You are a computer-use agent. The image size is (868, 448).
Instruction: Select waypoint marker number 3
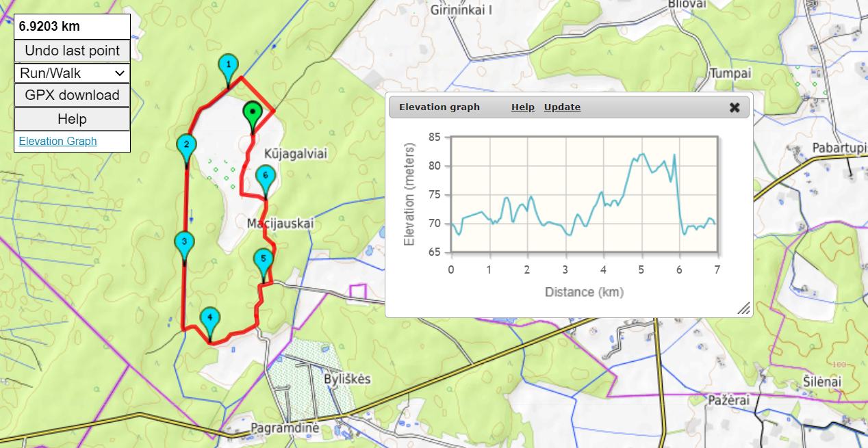184,243
